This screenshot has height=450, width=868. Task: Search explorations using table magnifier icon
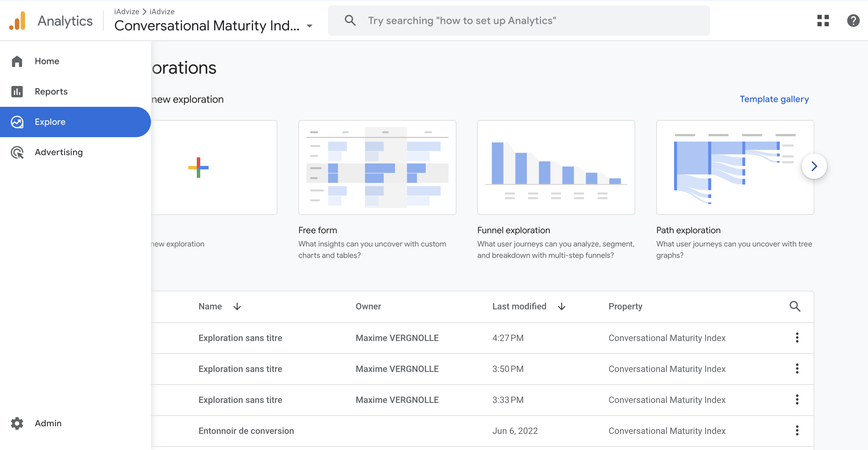794,307
